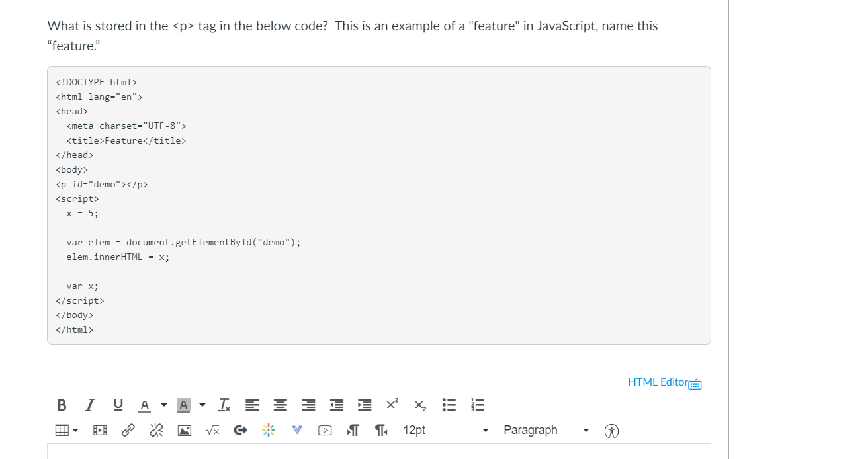Toggle underline formatting
The height and width of the screenshot is (459, 868).
point(117,405)
